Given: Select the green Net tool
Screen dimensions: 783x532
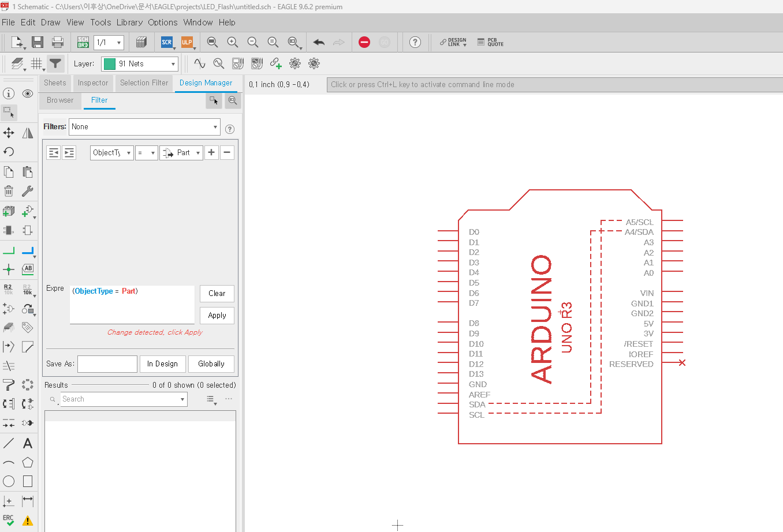Looking at the screenshot, I should coord(9,250).
